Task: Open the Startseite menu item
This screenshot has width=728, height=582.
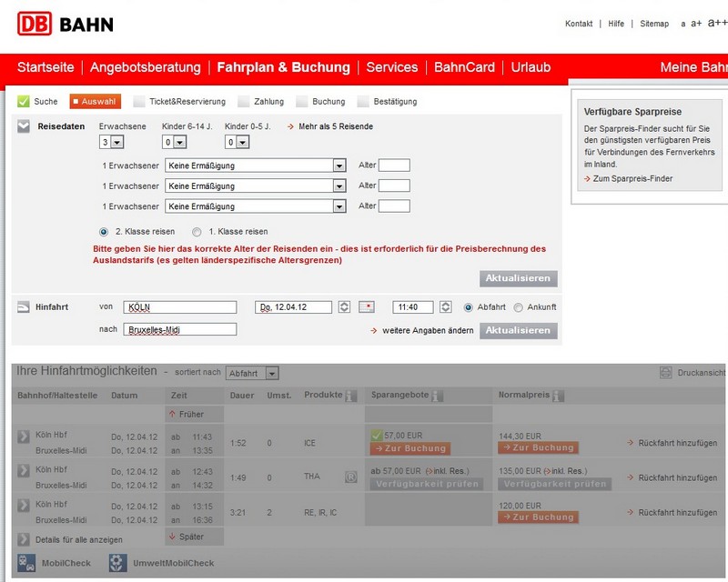Action: tap(45, 67)
